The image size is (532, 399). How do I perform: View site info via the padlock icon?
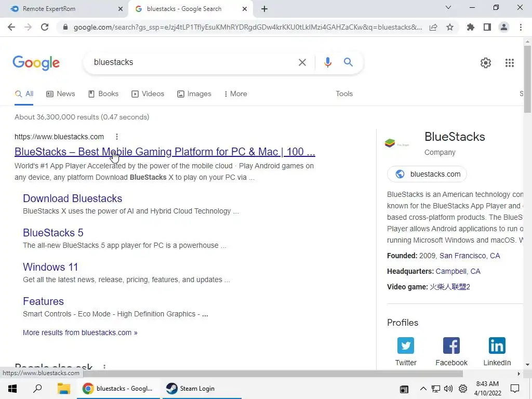tap(65, 27)
